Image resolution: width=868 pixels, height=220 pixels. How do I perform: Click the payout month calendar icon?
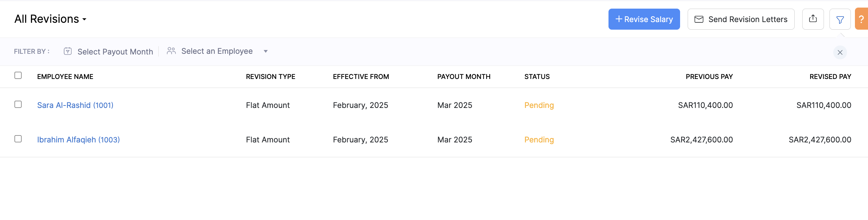[x=68, y=51]
